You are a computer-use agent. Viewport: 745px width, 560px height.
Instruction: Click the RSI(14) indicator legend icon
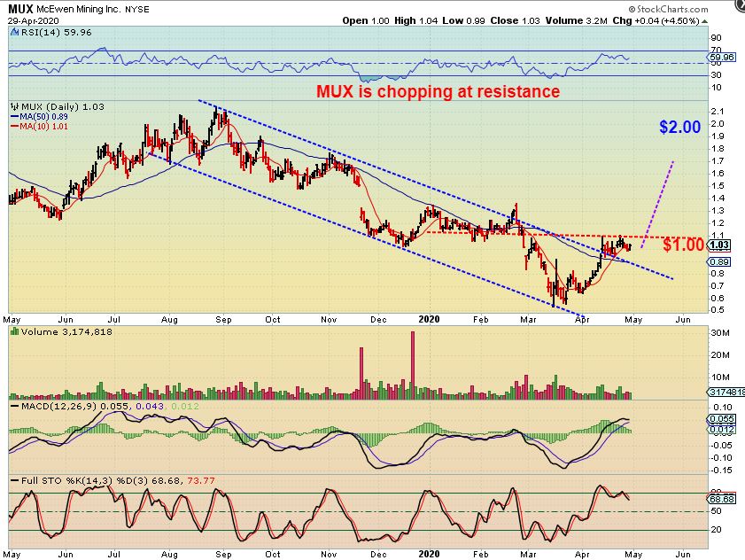pos(14,32)
